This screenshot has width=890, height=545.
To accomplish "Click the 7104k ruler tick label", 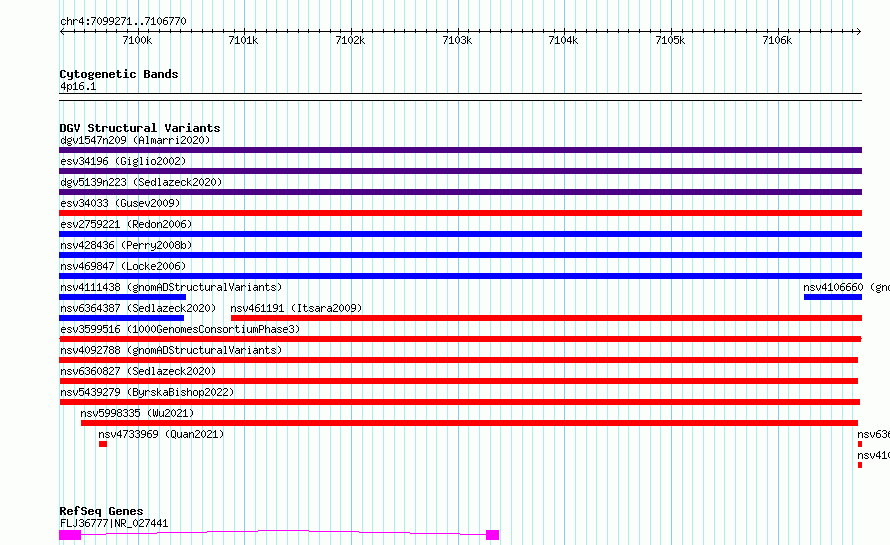I will coord(563,40).
